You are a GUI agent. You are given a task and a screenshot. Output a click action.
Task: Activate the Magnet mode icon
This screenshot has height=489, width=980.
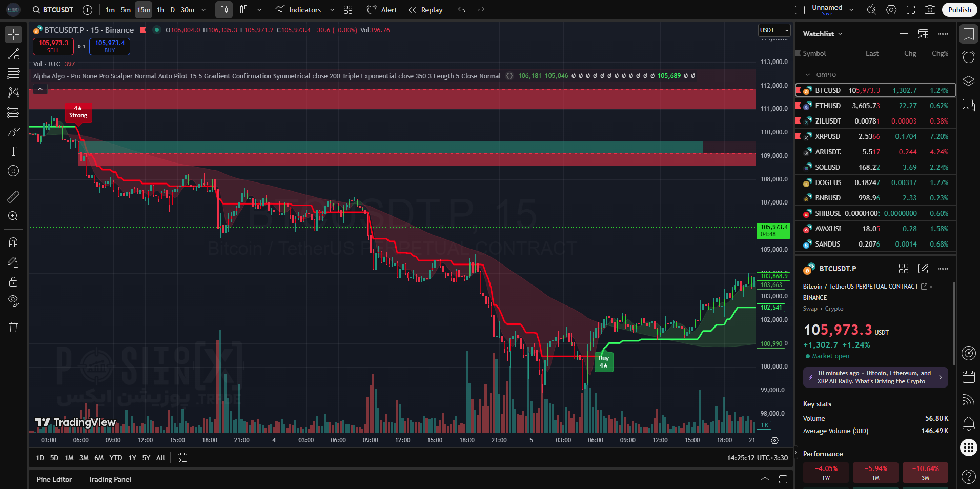click(13, 242)
